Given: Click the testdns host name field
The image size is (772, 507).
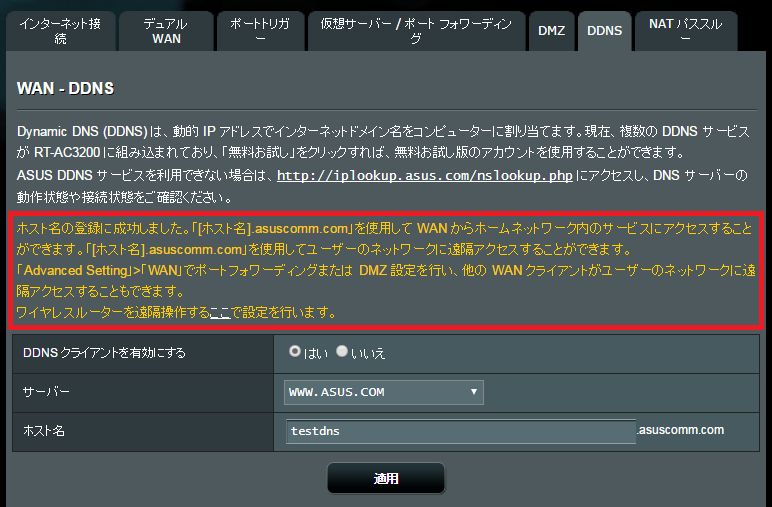Looking at the screenshot, I should click(x=460, y=431).
